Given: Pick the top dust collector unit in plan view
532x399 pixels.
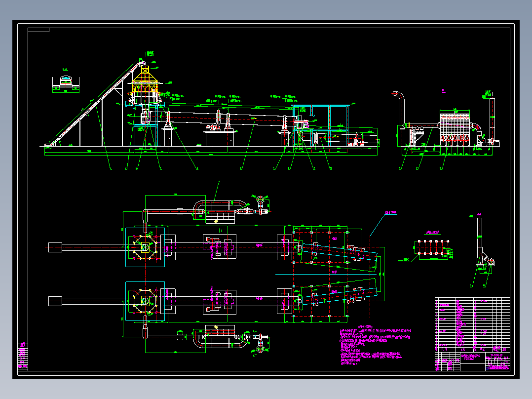Looking at the screenshot, I should click(x=220, y=216).
